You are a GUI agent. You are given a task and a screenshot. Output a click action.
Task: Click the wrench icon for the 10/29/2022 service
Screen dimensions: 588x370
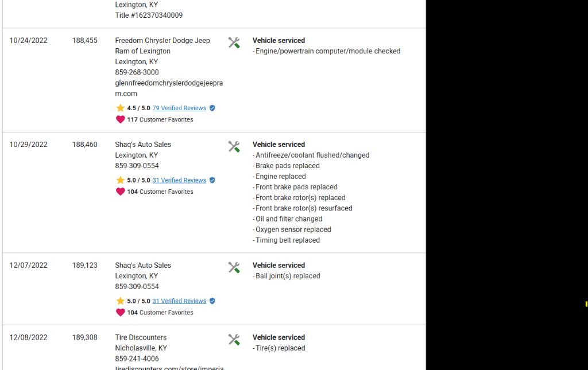pos(234,146)
